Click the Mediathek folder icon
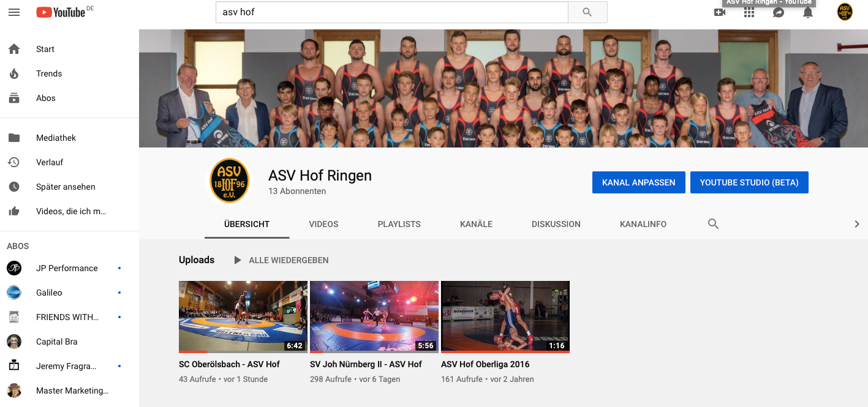This screenshot has width=868, height=407. click(x=13, y=138)
